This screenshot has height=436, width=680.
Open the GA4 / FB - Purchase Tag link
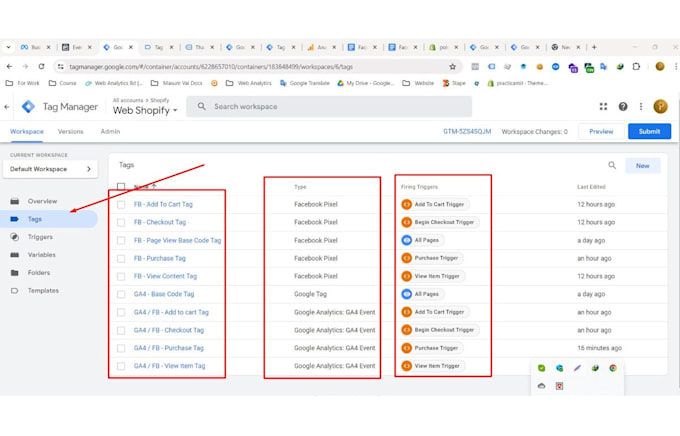click(x=169, y=348)
